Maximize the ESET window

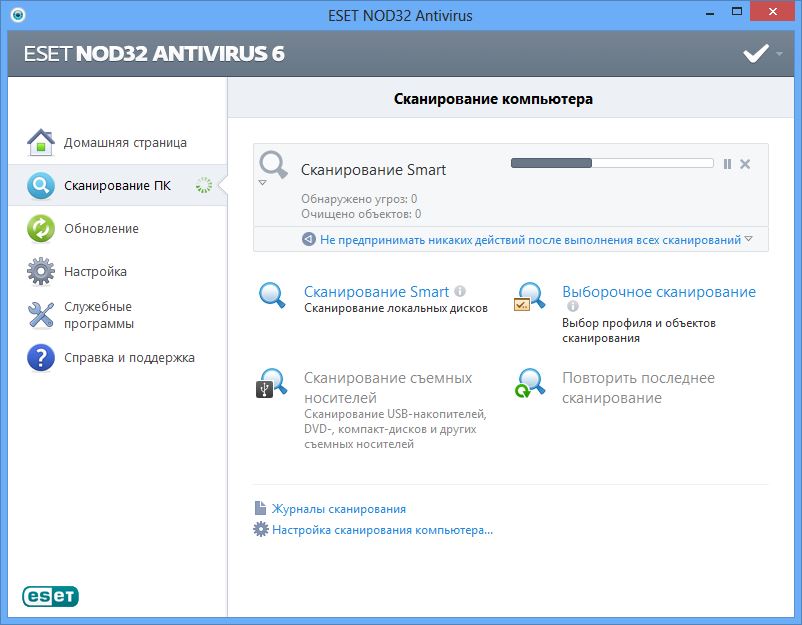(737, 11)
